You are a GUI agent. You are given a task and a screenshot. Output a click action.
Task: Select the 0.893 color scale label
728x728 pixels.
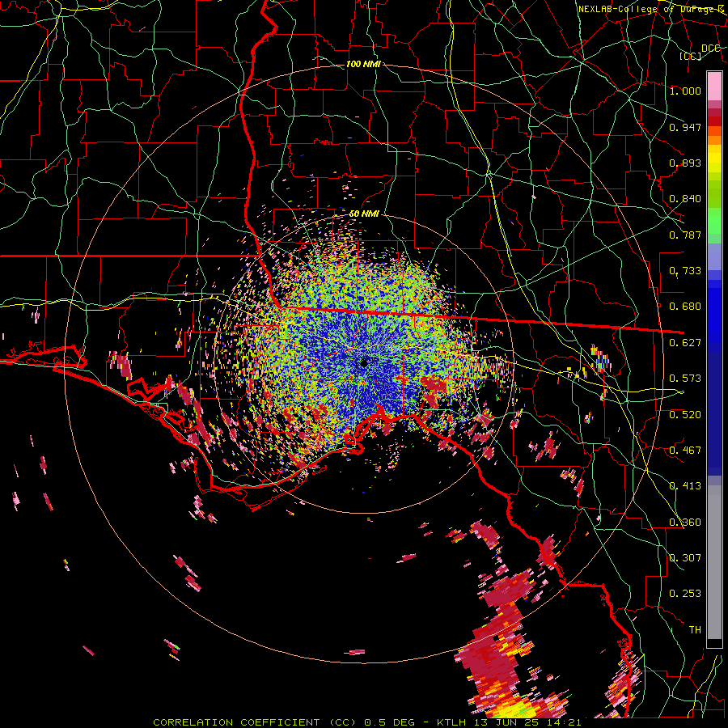pyautogui.click(x=685, y=163)
